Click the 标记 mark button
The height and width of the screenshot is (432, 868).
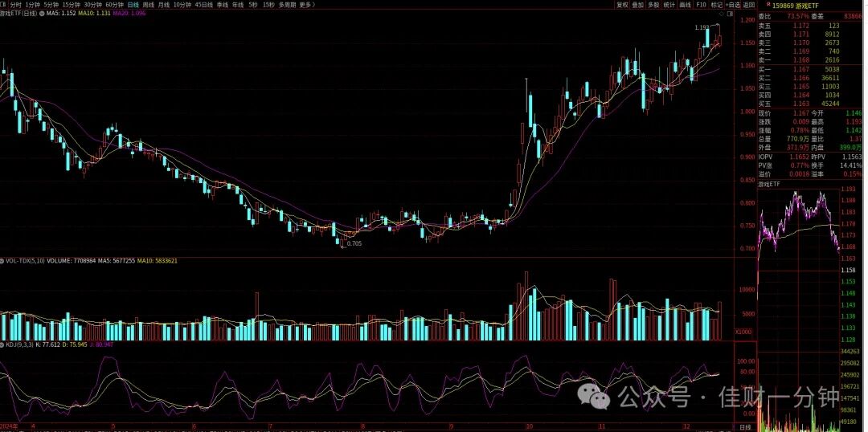716,5
